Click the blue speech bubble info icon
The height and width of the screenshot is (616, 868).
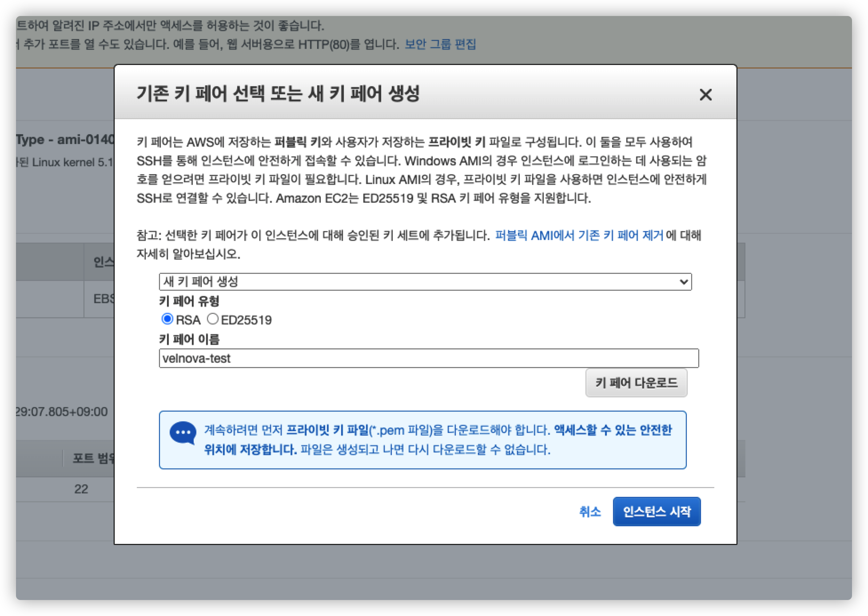point(183,432)
